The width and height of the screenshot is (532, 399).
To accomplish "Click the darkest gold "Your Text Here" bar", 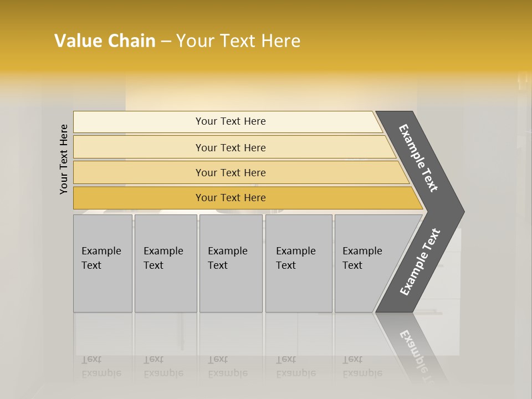I will coord(231,198).
